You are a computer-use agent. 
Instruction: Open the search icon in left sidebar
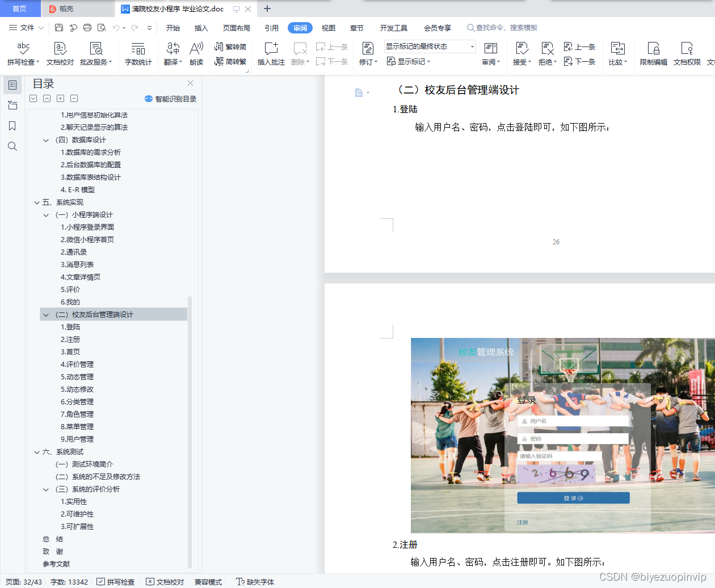(12, 146)
